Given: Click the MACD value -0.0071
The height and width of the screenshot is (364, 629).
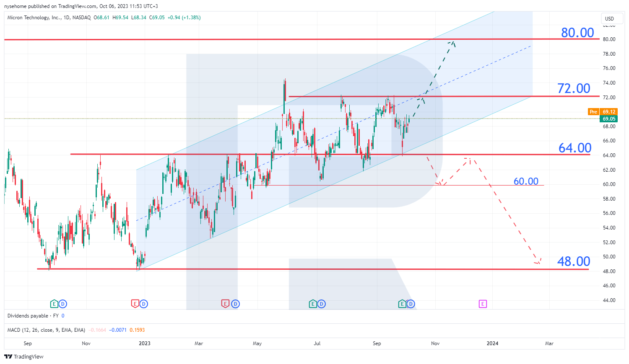Looking at the screenshot, I should tap(118, 330).
